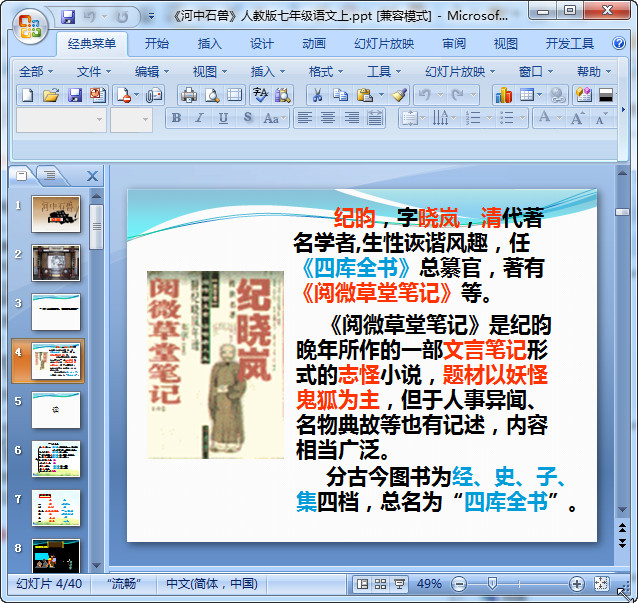
Task: Expand the 编辑 menu dropdown
Action: (152, 72)
